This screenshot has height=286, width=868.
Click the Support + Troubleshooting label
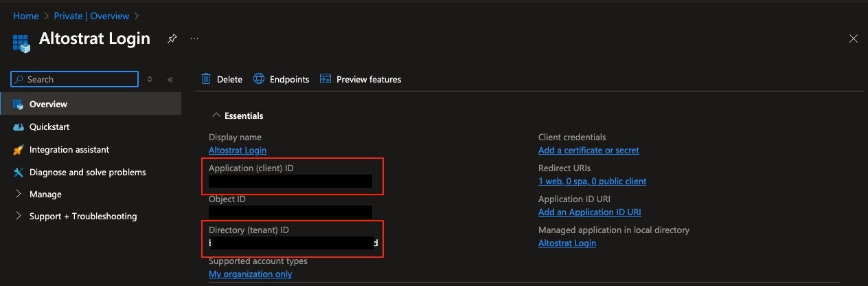coord(83,216)
